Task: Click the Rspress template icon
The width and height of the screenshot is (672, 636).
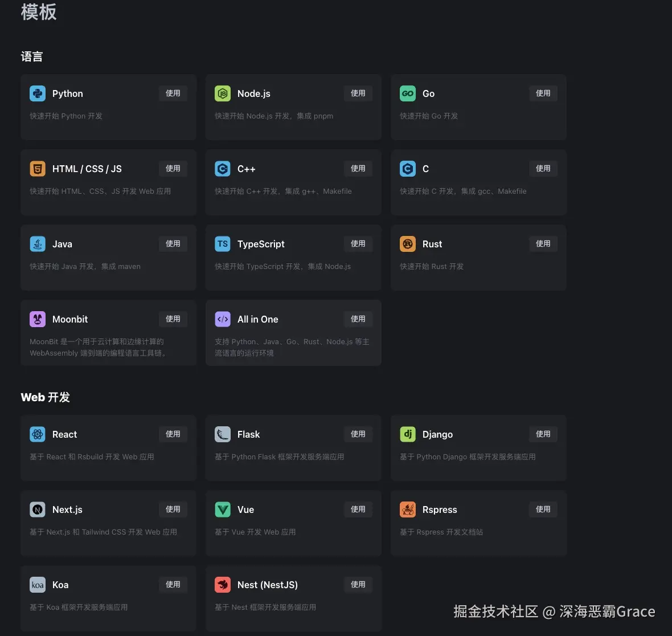Action: pos(408,509)
